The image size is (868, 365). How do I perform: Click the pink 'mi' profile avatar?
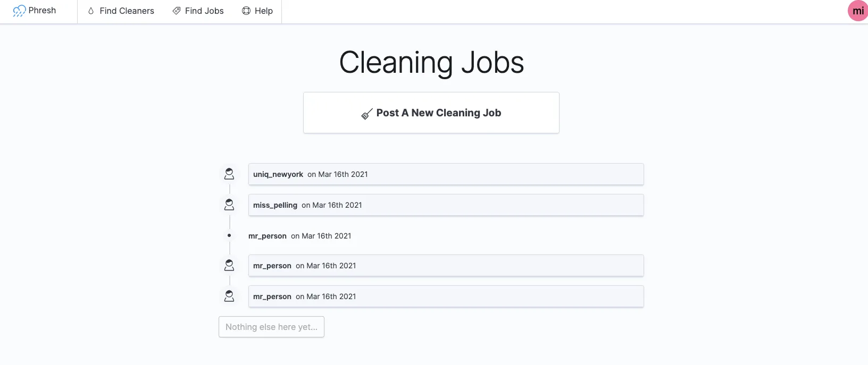[x=857, y=11]
